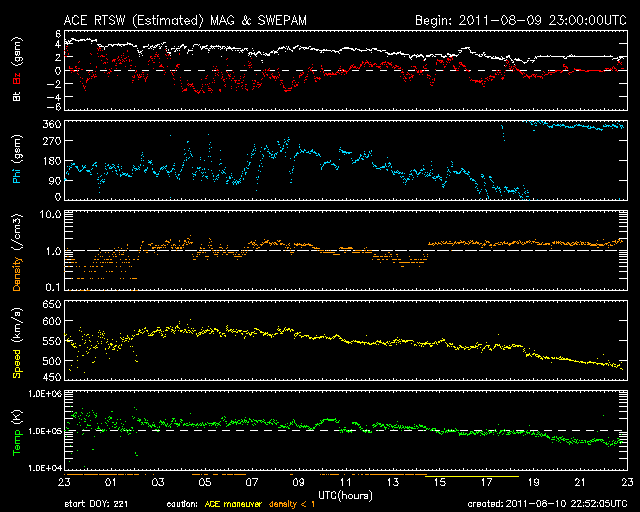Select the '1.0E+04' tick on the Temp axis
This screenshot has height=512, width=640.
45,468
